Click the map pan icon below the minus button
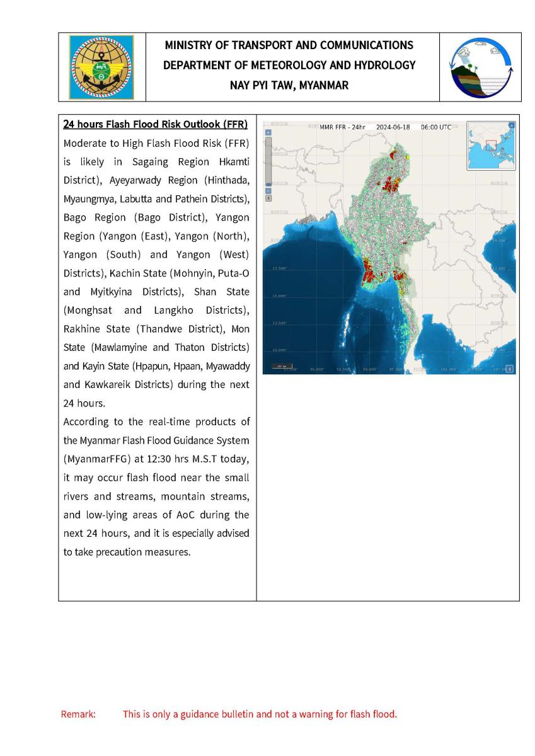The height and width of the screenshot is (756, 535). point(268,198)
